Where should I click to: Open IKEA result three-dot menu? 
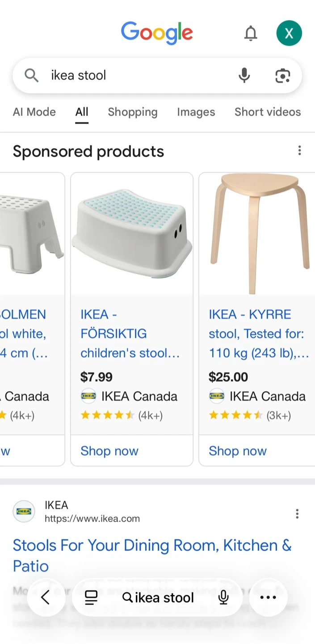(x=297, y=514)
